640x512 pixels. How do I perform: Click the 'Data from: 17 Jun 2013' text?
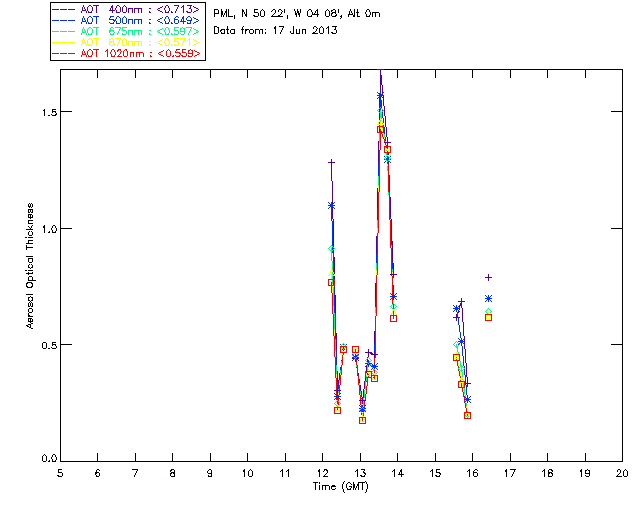point(276,31)
